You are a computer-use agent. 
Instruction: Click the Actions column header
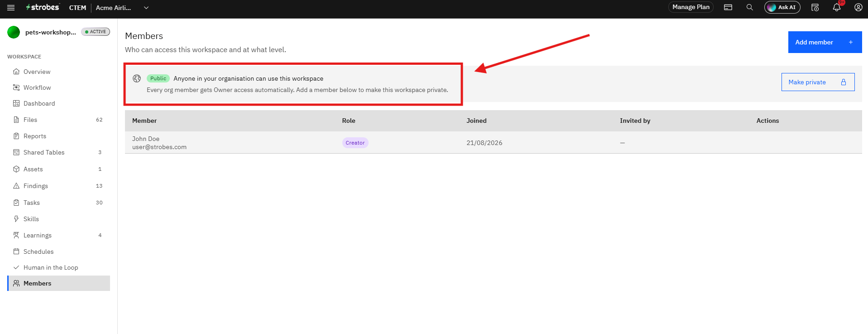(767, 121)
